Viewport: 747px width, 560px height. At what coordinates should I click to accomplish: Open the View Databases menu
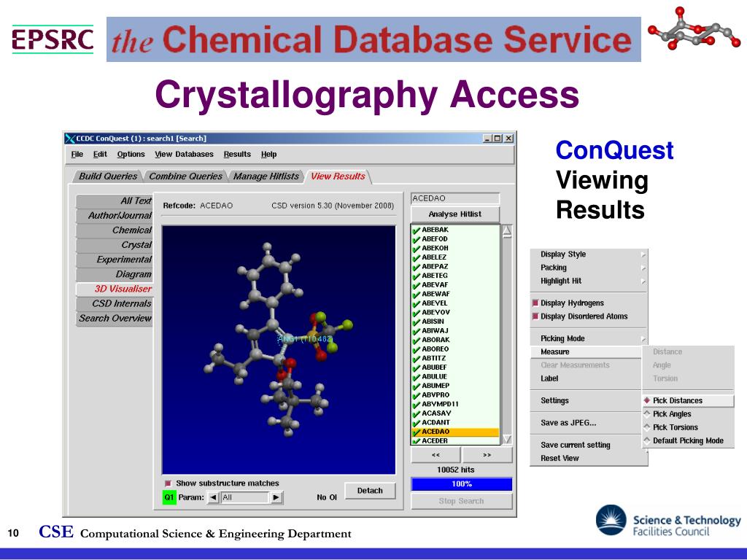[x=184, y=155]
